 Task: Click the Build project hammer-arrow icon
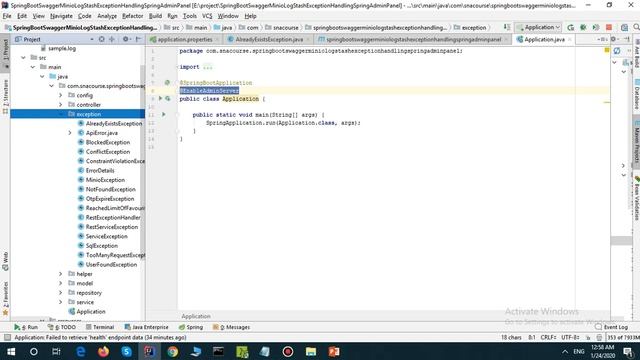coord(507,27)
